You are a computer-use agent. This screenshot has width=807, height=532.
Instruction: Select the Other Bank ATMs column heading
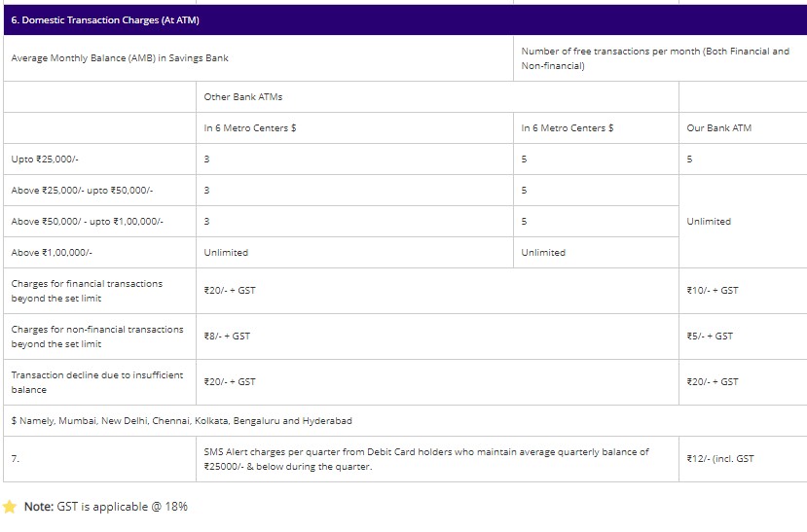243,97
